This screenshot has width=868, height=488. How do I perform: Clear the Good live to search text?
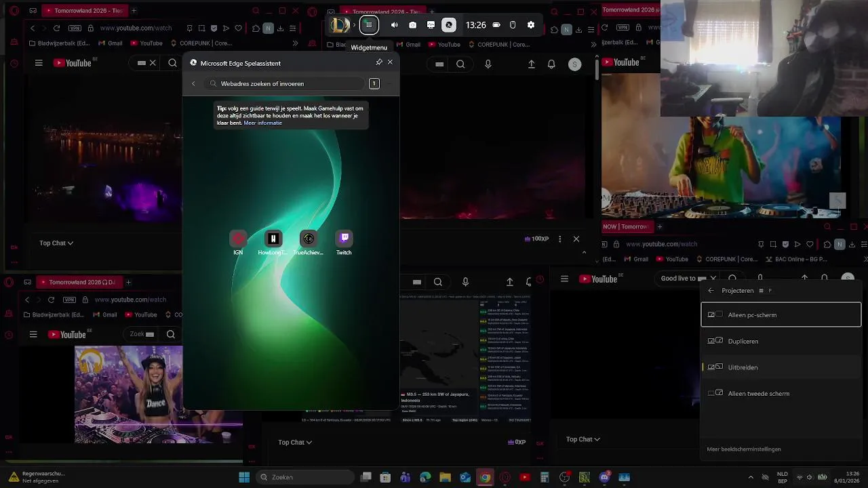point(713,278)
